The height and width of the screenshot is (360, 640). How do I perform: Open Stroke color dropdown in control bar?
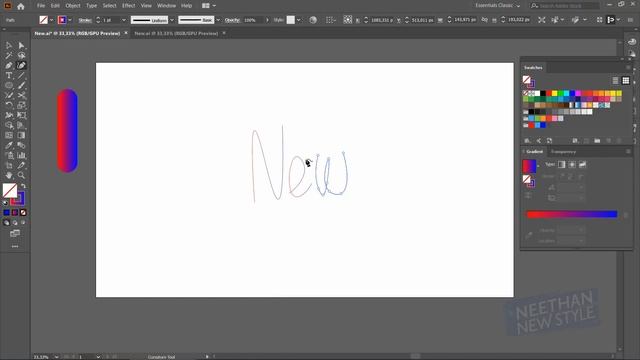click(x=70, y=20)
